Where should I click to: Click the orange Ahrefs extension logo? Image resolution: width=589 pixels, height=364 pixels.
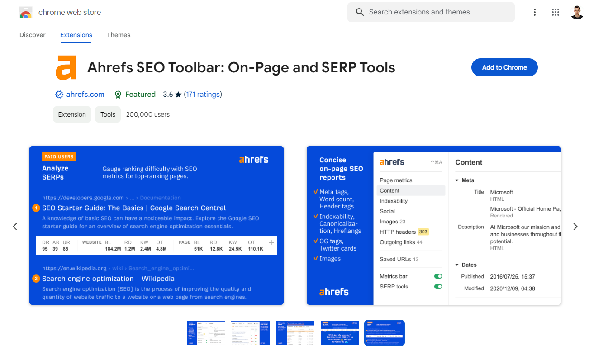66,67
